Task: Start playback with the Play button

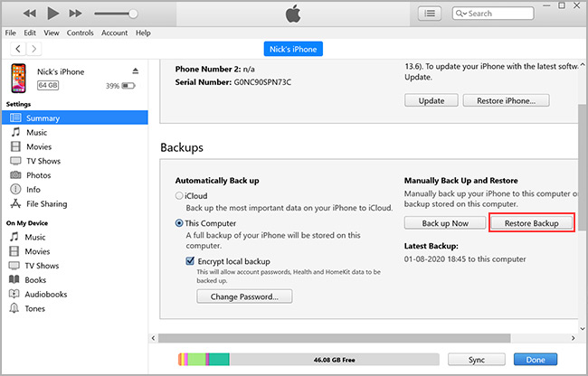Action: 52,14
